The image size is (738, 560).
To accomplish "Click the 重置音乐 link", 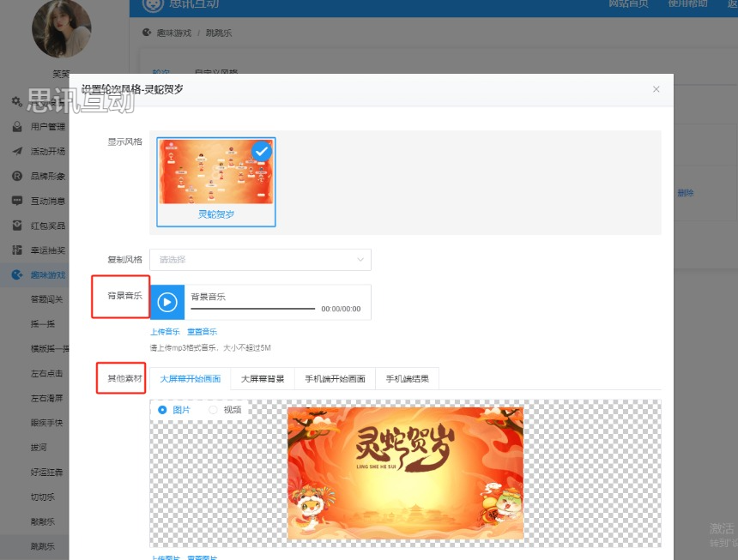I will click(202, 332).
